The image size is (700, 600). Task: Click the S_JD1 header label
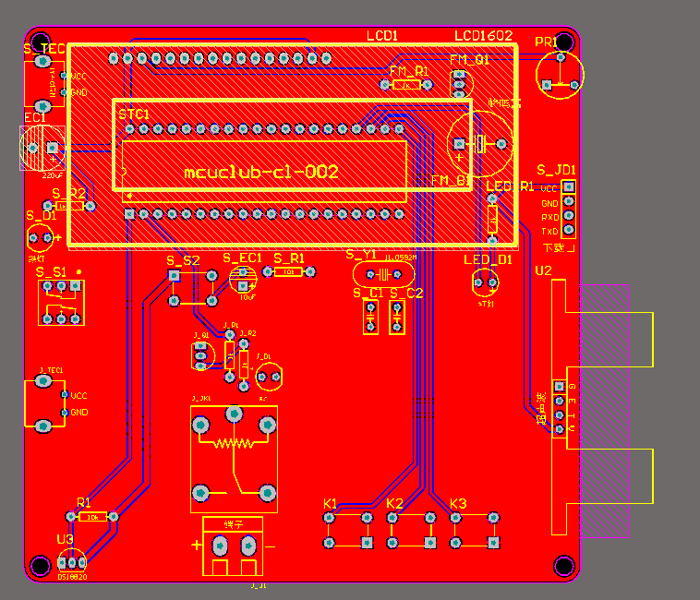[x=556, y=170]
